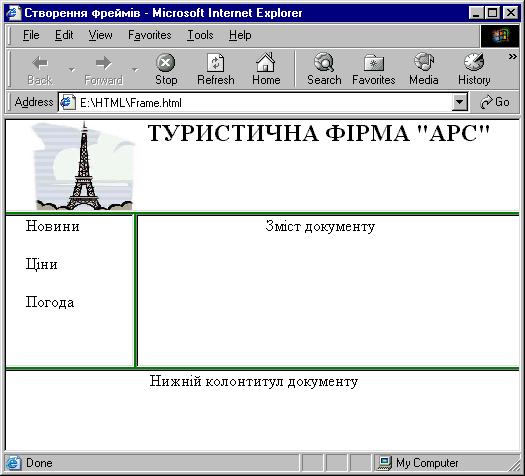Reload the page with Refresh icon
Image resolution: width=525 pixels, height=476 pixels.
tap(216, 63)
